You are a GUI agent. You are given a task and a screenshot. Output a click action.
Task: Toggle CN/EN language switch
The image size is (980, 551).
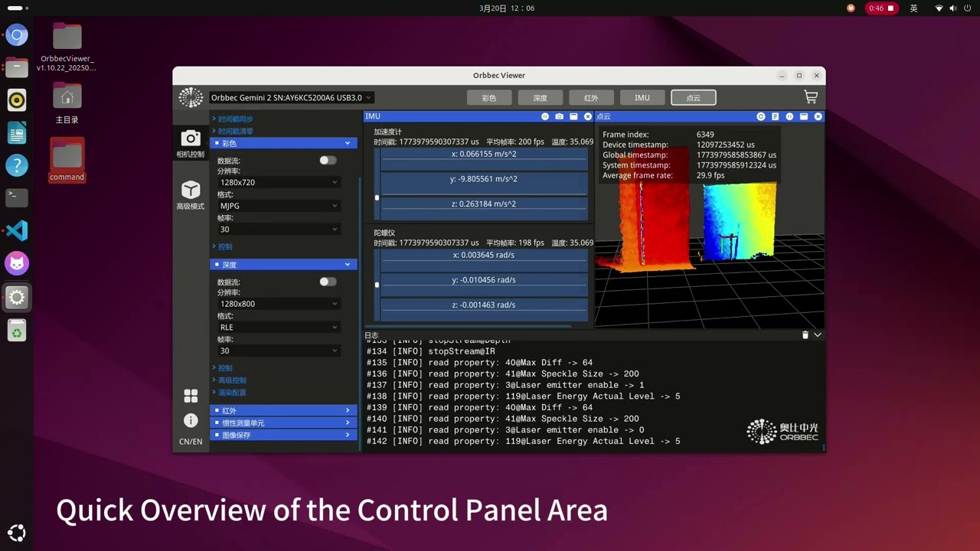tap(191, 442)
